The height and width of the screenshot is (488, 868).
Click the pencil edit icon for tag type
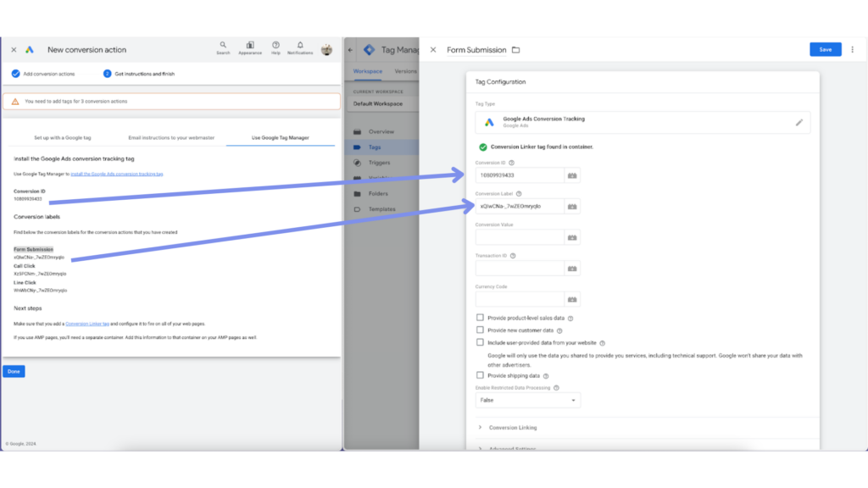pyautogui.click(x=799, y=123)
